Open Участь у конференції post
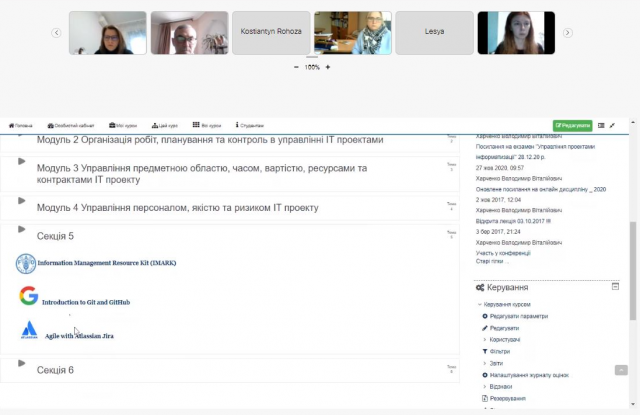The width and height of the screenshot is (640, 415). tap(503, 253)
